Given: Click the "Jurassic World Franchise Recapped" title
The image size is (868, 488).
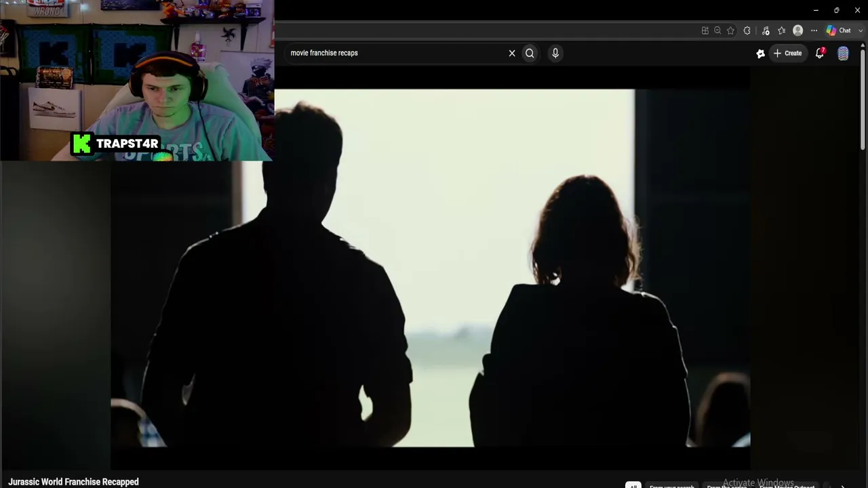Looking at the screenshot, I should click(73, 482).
